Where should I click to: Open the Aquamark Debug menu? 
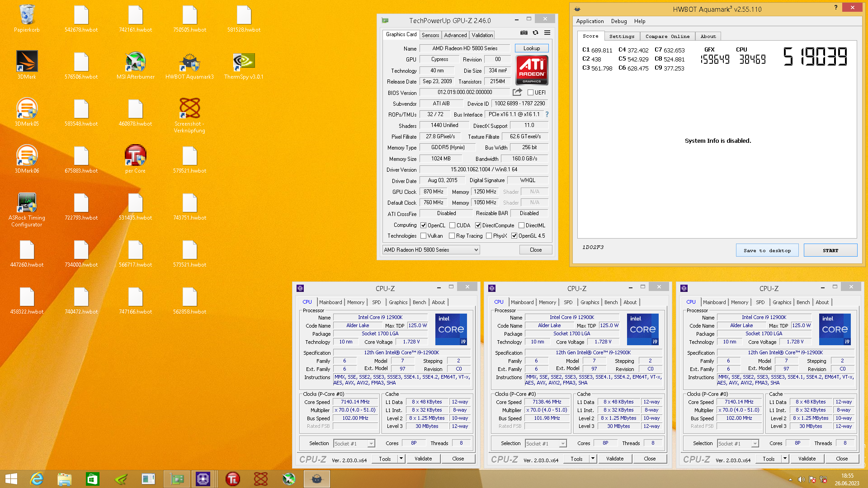pyautogui.click(x=619, y=21)
